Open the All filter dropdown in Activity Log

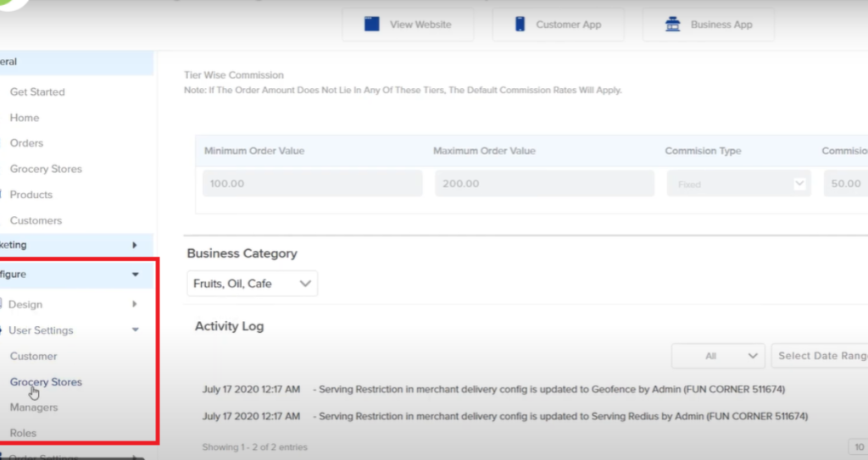click(718, 356)
